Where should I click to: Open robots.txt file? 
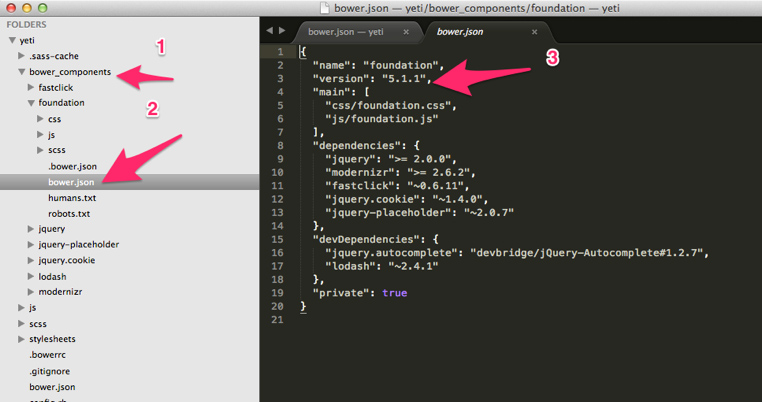(x=69, y=213)
